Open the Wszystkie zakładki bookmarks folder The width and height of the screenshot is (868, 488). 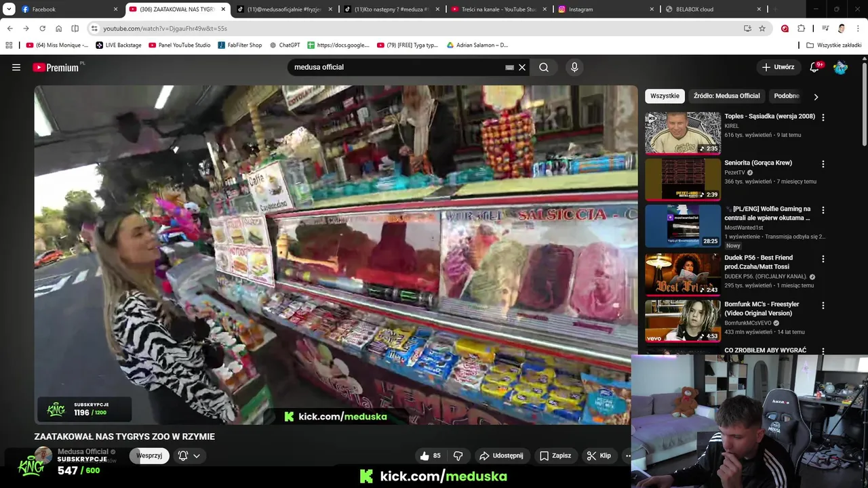[834, 45]
